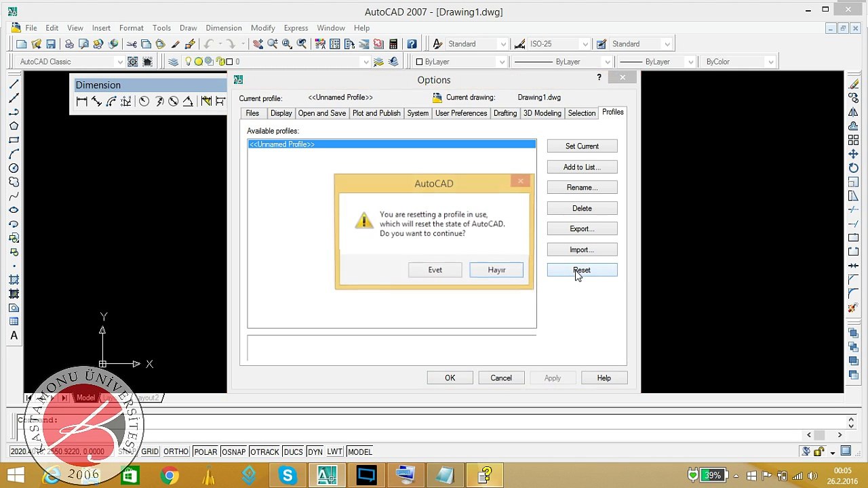Select the Line tool in Draw toolbar

pyautogui.click(x=14, y=84)
